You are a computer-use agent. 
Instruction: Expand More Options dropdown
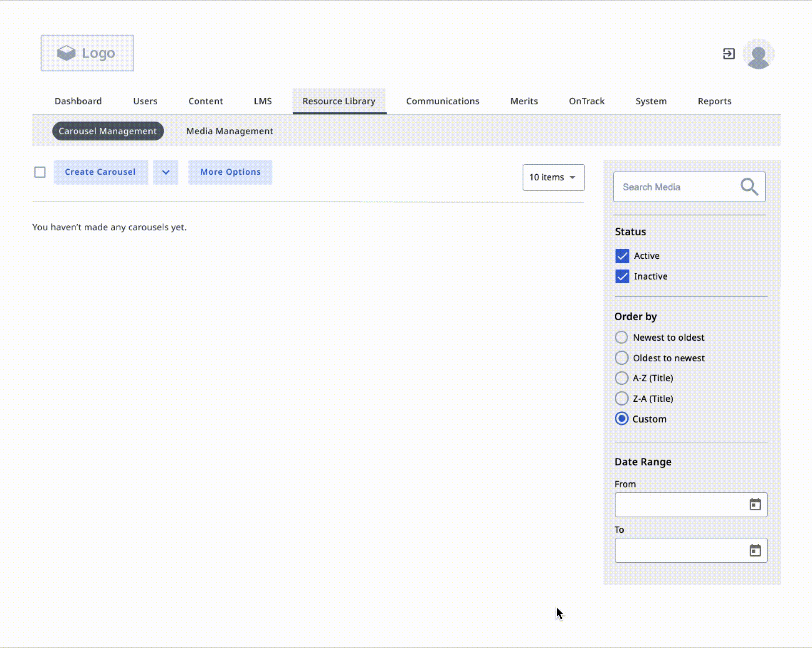[230, 172]
